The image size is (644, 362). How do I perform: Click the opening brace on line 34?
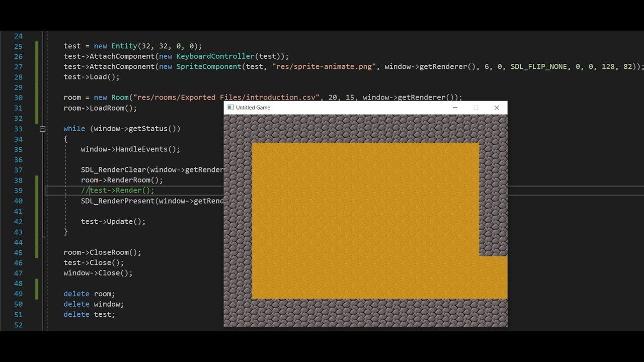click(x=65, y=139)
